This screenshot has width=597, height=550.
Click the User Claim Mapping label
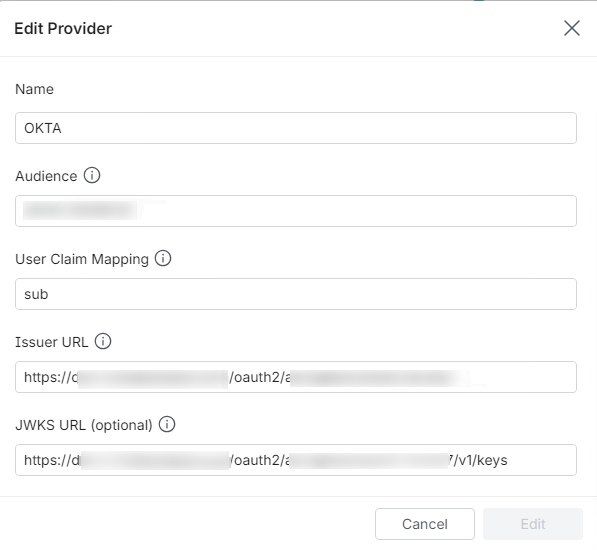click(82, 259)
